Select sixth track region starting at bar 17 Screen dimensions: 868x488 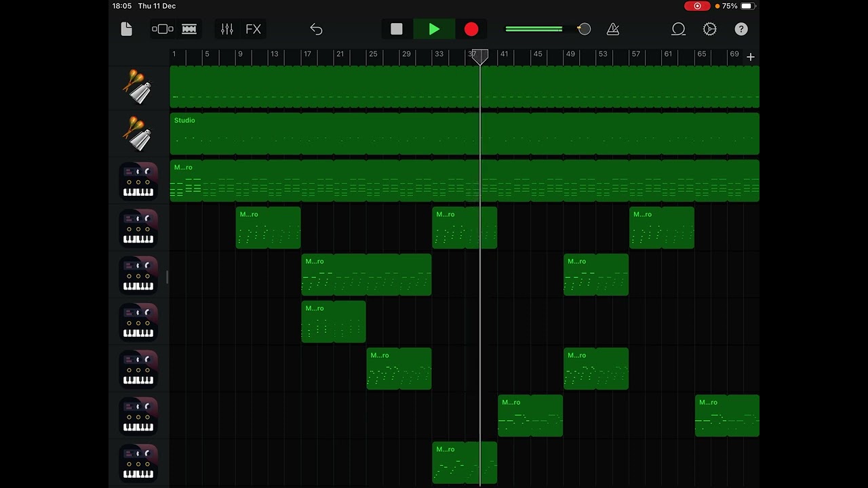(x=334, y=322)
